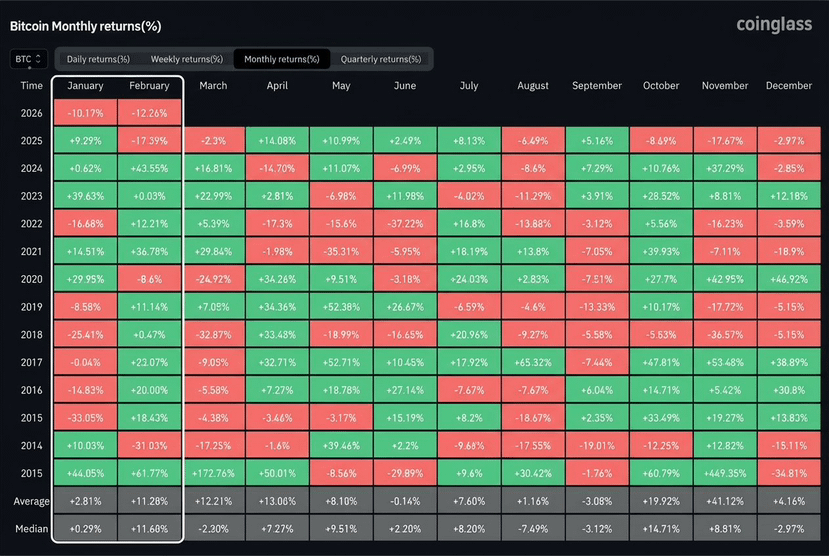The width and height of the screenshot is (829, 556).
Task: Click the 2022 June cell -37.22%
Action: 405,224
